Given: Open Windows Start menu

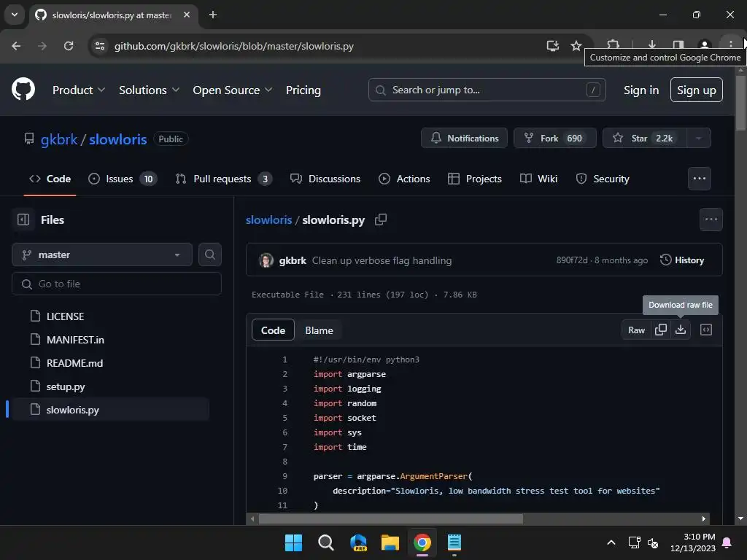Looking at the screenshot, I should click(293, 542).
